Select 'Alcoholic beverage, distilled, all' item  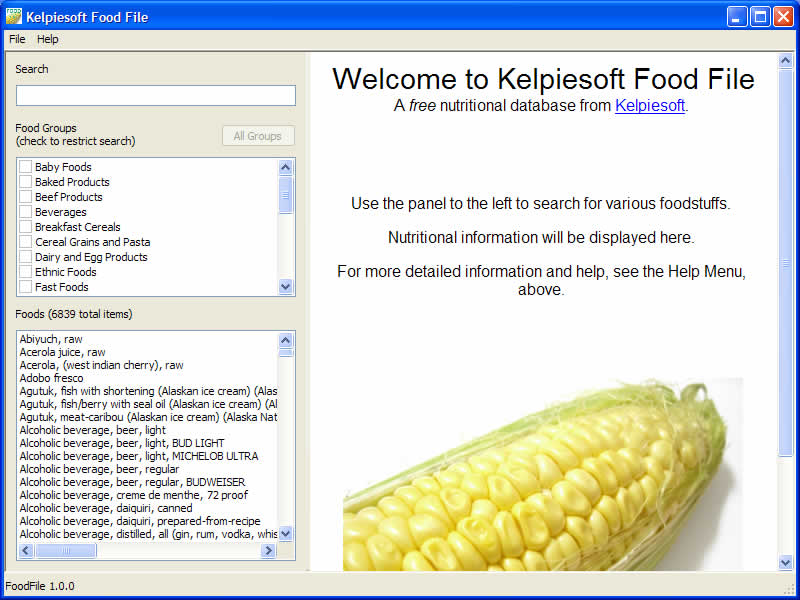coord(148,534)
